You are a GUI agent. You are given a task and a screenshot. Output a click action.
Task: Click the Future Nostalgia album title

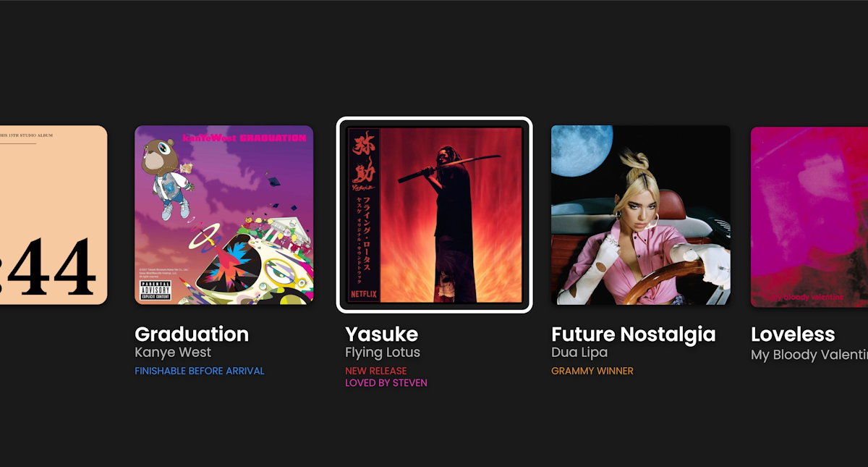tap(634, 335)
